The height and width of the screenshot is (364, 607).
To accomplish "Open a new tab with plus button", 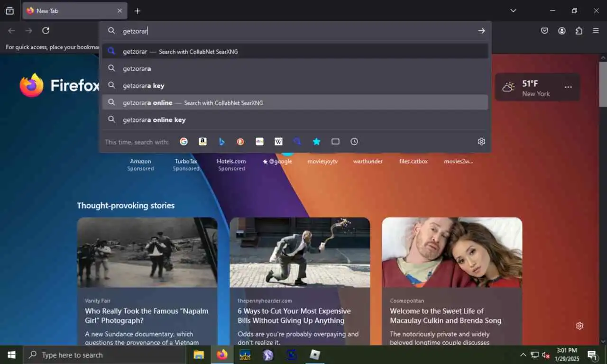I will 138,11.
